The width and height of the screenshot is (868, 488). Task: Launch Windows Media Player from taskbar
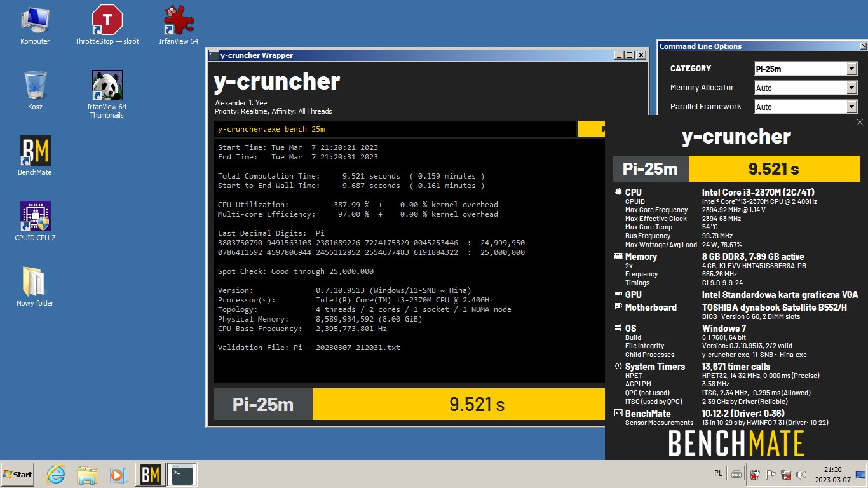coord(118,475)
